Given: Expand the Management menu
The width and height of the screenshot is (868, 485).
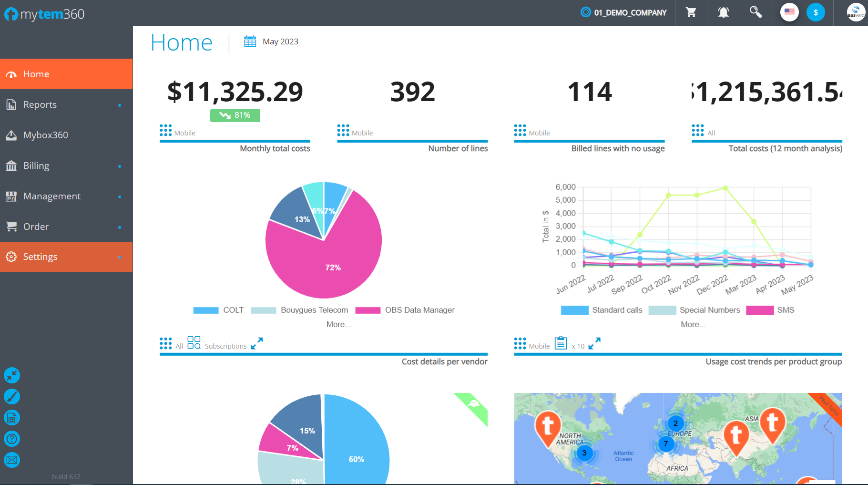Looking at the screenshot, I should (x=66, y=196).
